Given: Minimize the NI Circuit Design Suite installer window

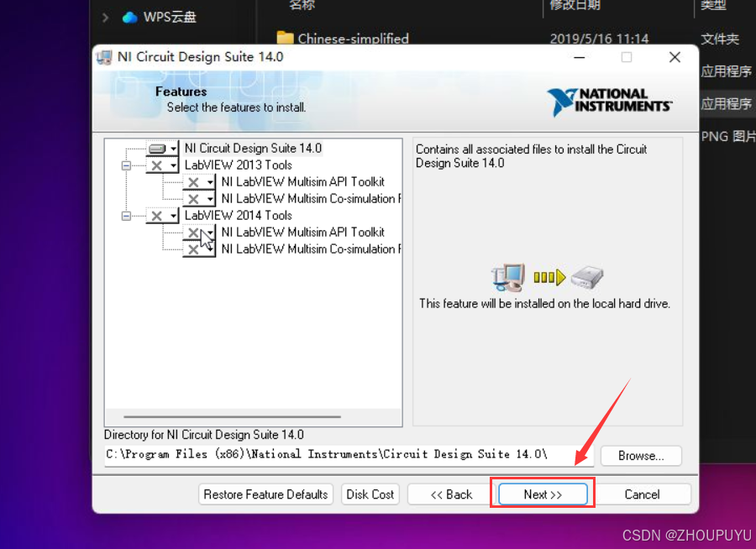Looking at the screenshot, I should pyautogui.click(x=580, y=57).
